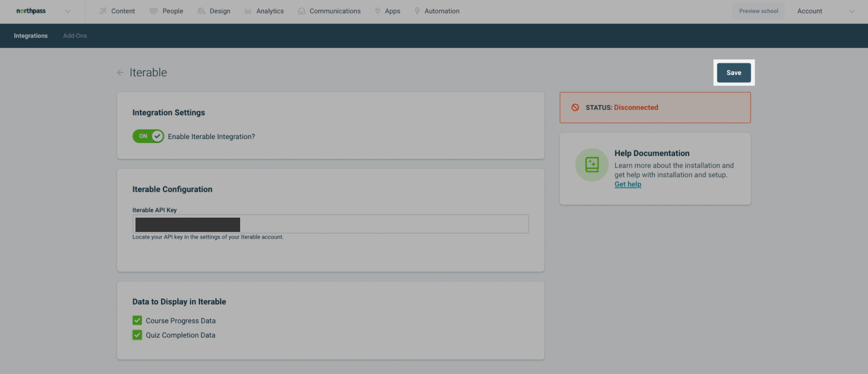Open the Communications menu
This screenshot has width=868, height=374.
pyautogui.click(x=329, y=11)
